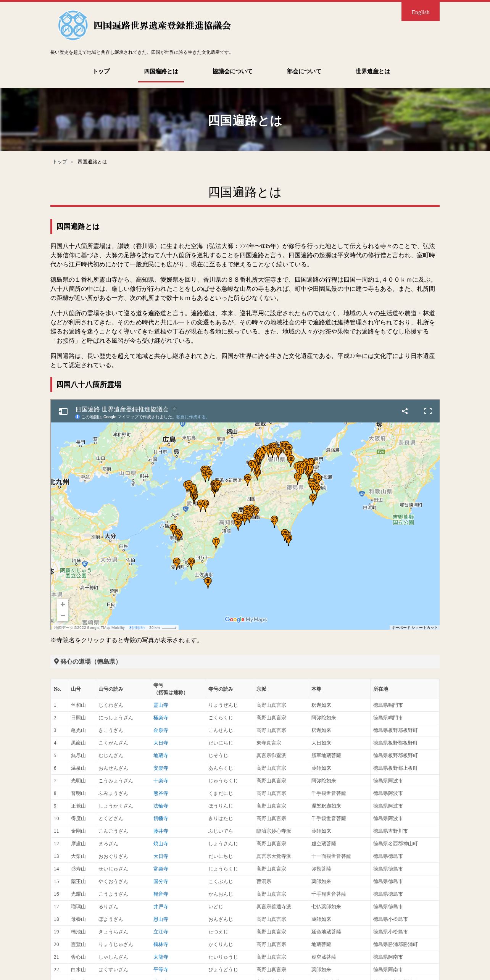
Task: Go to 部会について menu item
Action: tap(304, 71)
